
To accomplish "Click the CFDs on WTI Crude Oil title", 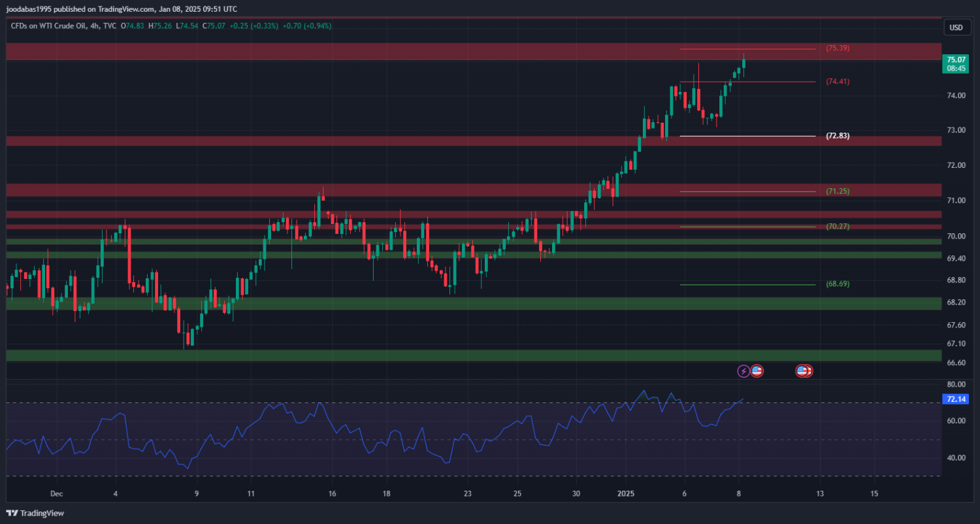I will [x=49, y=26].
